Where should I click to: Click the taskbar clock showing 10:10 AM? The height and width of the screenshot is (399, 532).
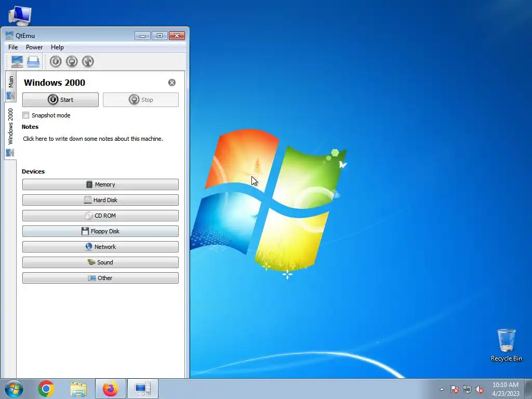pos(506,389)
